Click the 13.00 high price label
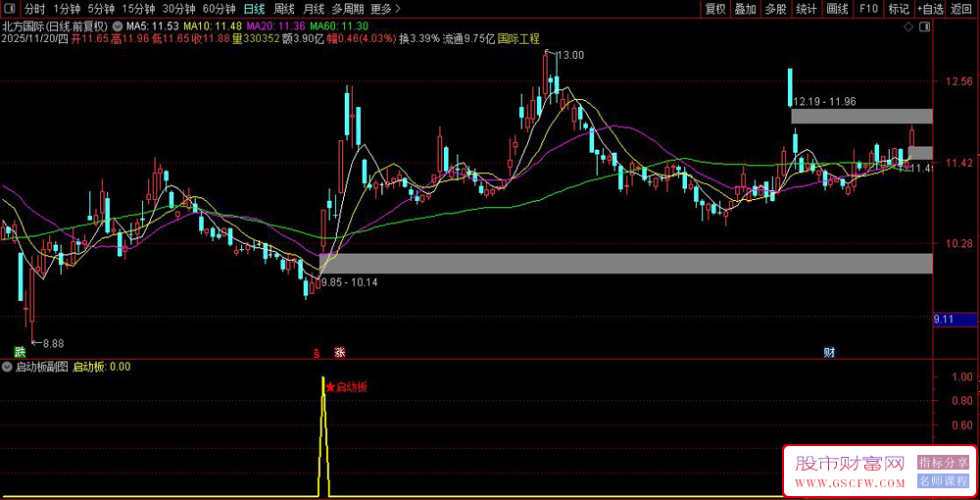Viewport: 980px width, 500px height. point(570,55)
